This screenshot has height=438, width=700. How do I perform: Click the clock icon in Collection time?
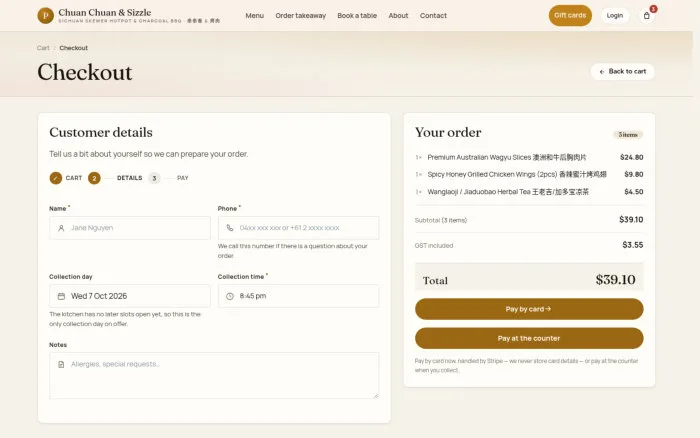[x=230, y=296]
